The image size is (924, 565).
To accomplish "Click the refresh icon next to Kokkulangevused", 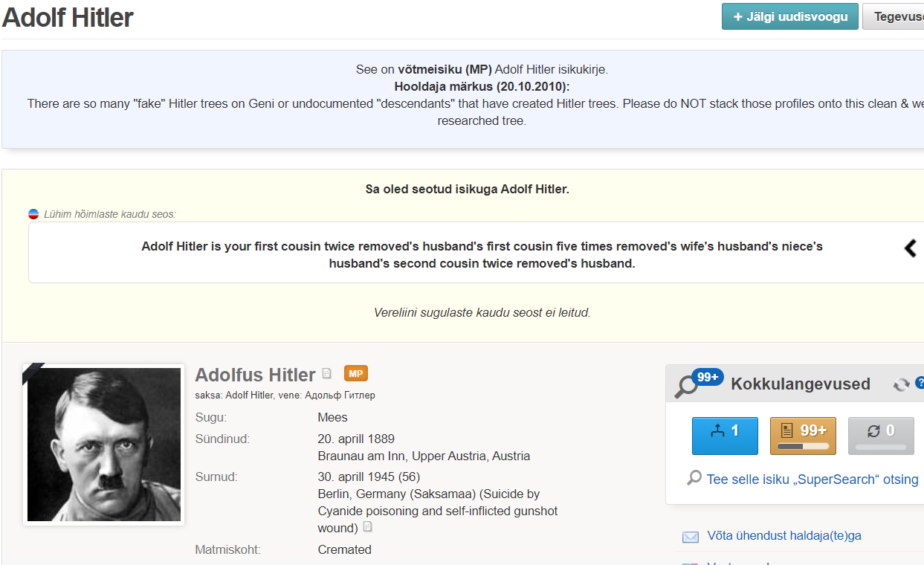I will click(901, 384).
